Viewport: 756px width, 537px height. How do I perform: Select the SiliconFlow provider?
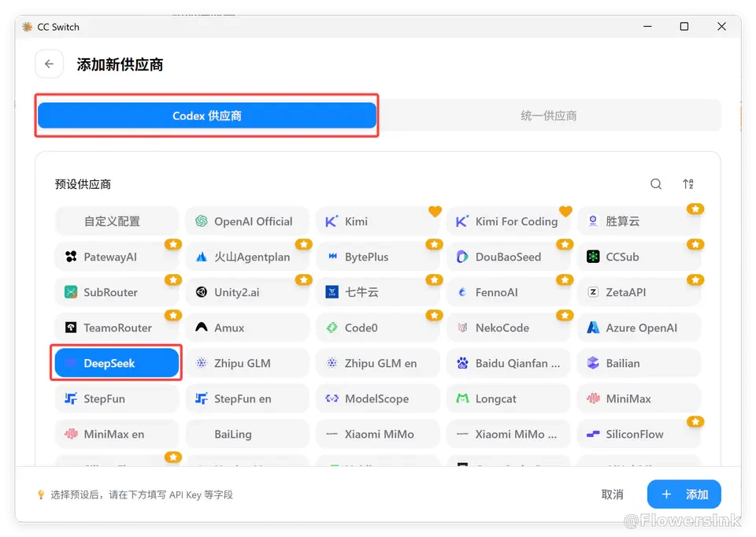click(639, 434)
